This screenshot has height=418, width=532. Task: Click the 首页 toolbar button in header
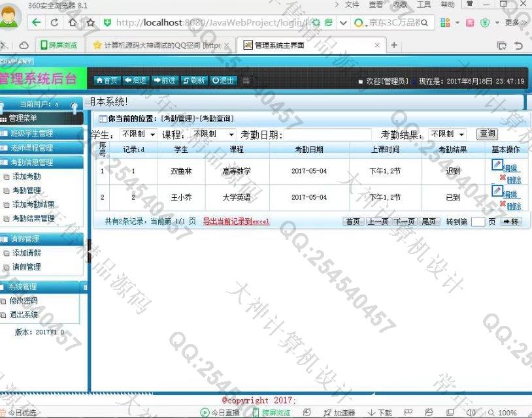107,80
